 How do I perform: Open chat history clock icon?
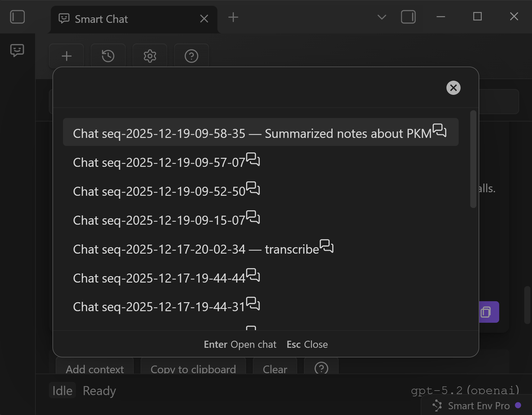[108, 56]
